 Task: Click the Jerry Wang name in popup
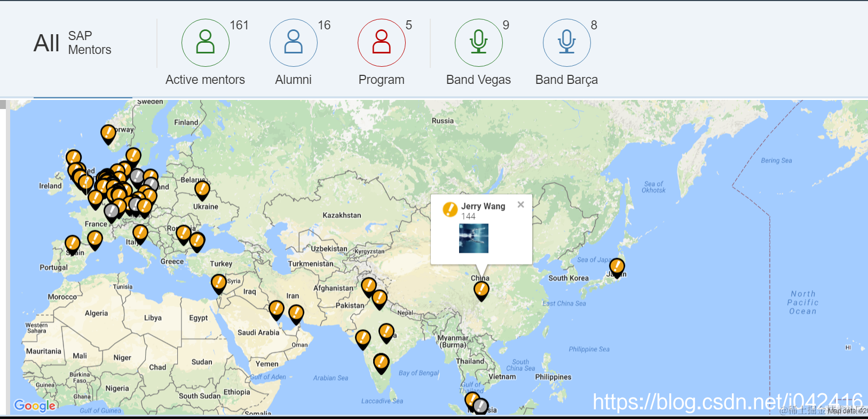click(x=483, y=206)
